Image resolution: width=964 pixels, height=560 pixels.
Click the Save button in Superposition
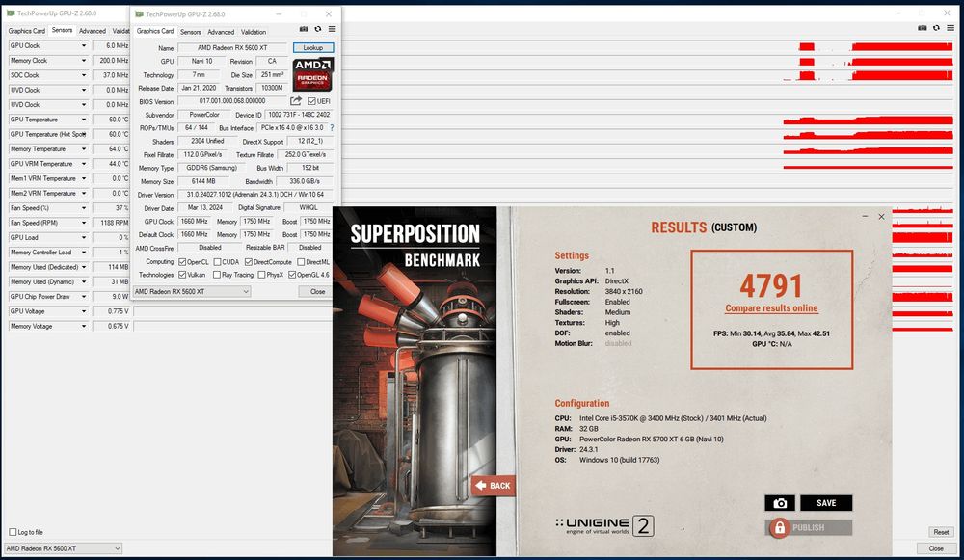click(826, 503)
